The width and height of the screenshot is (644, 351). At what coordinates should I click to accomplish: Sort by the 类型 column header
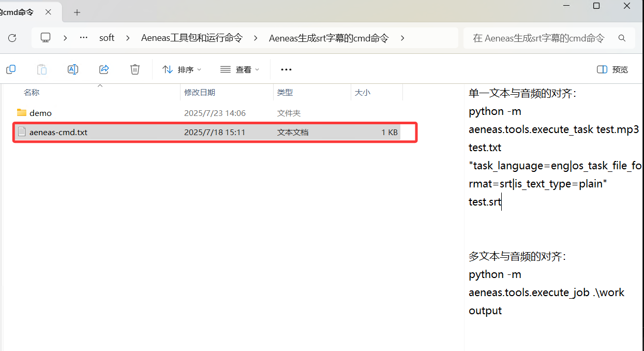(x=285, y=92)
